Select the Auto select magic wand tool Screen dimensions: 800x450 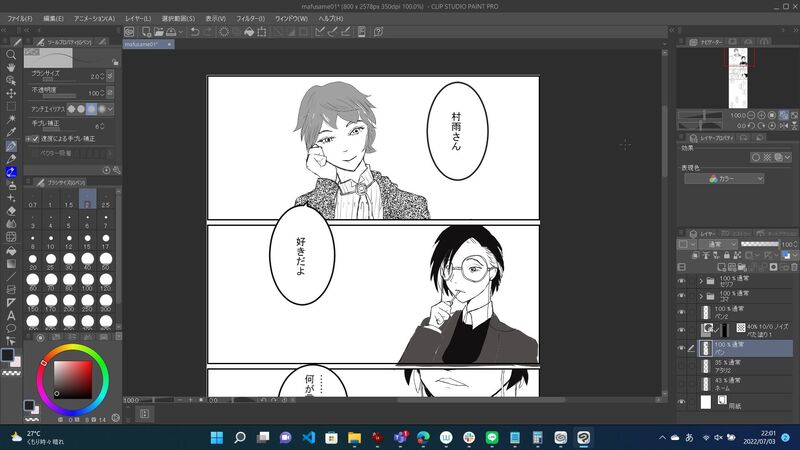(x=11, y=119)
